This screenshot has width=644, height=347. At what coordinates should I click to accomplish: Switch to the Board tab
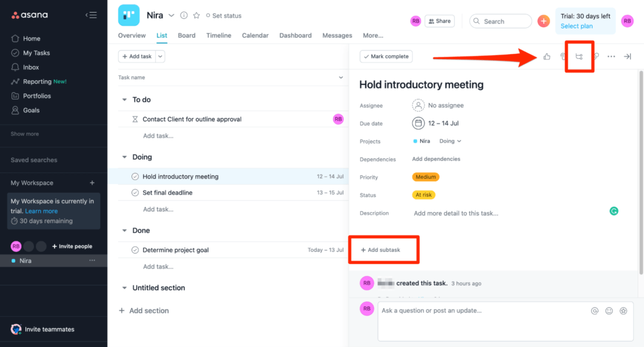[x=186, y=35]
